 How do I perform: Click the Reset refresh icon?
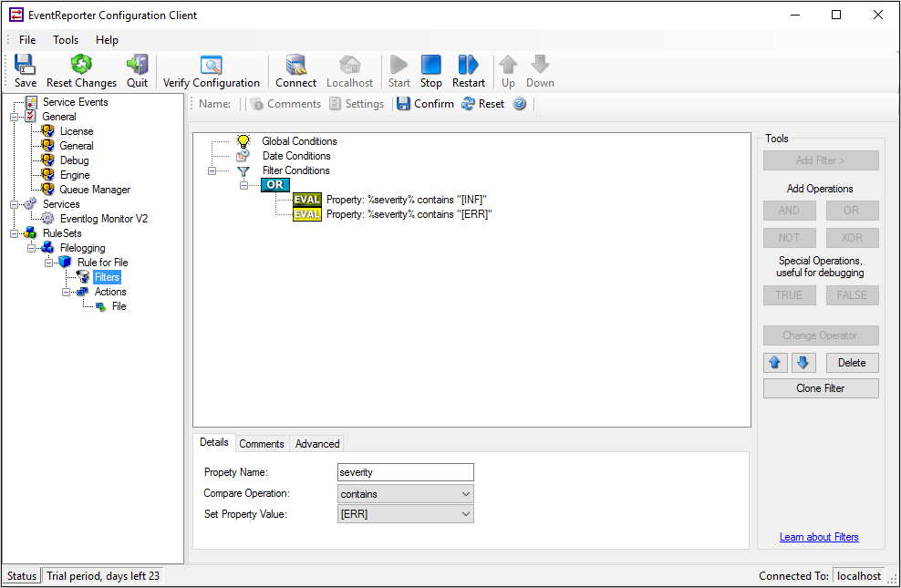[x=469, y=103]
